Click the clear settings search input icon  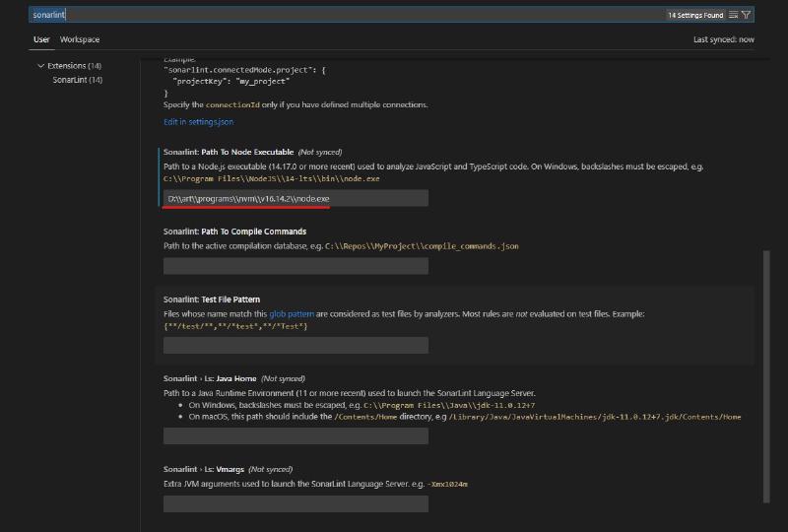coord(734,15)
